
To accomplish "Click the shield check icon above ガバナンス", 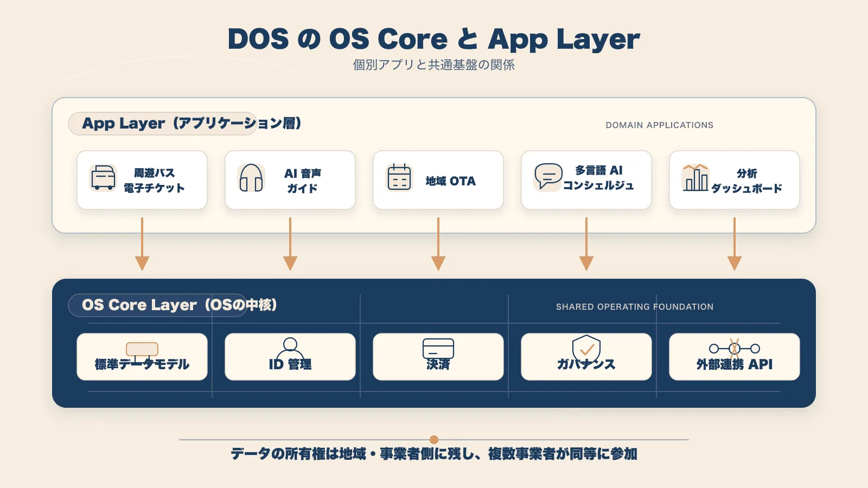I will tap(586, 348).
